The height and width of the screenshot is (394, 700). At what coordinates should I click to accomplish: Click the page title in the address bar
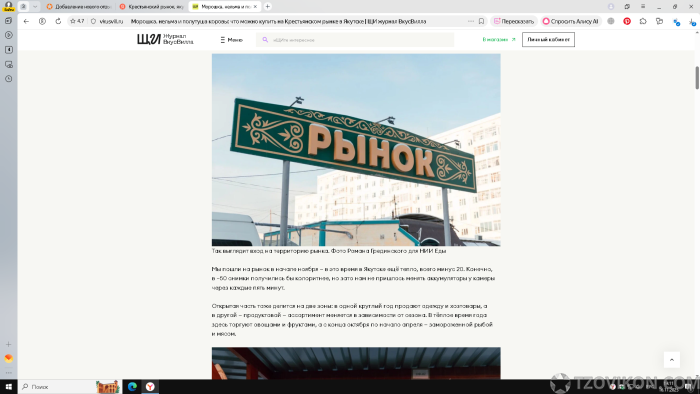pyautogui.click(x=279, y=21)
